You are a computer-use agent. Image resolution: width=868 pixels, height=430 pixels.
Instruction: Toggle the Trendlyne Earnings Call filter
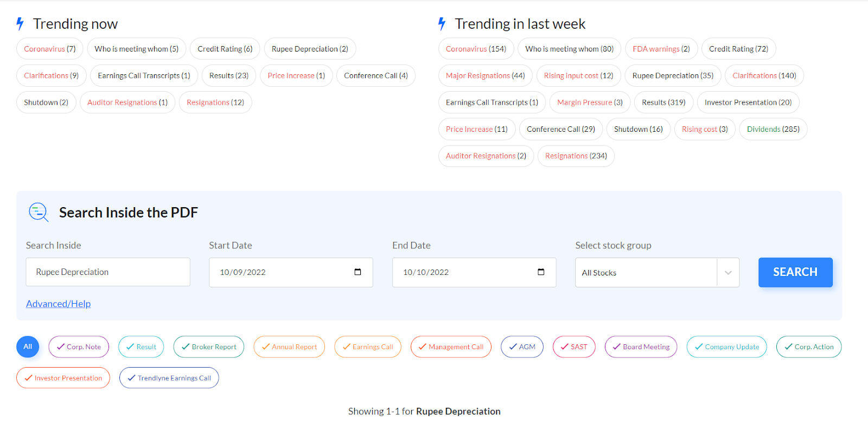point(169,378)
